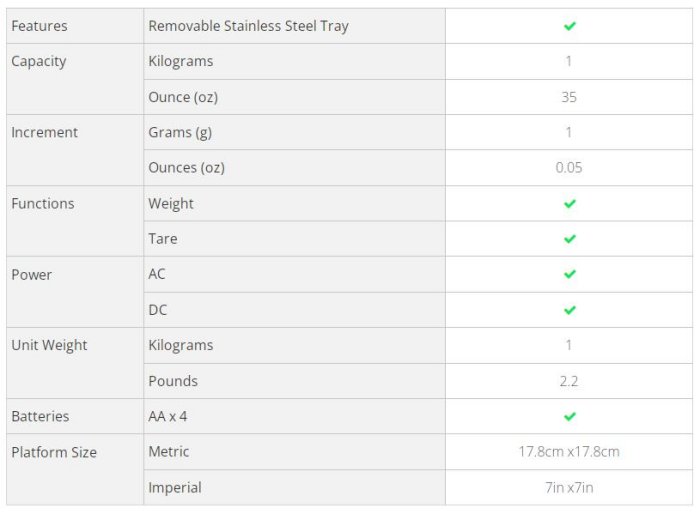
Task: Select the Removable Stainless Steel Tray text
Action: (x=248, y=26)
